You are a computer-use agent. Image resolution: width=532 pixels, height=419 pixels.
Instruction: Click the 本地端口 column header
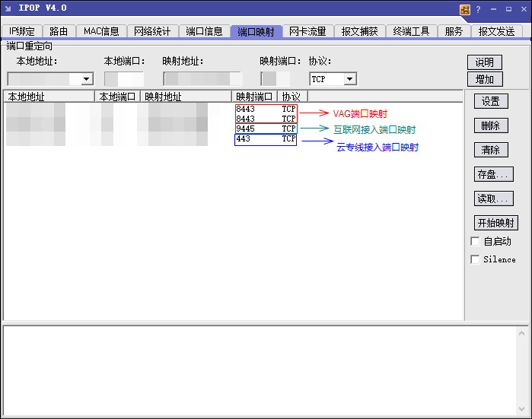pyautogui.click(x=117, y=97)
